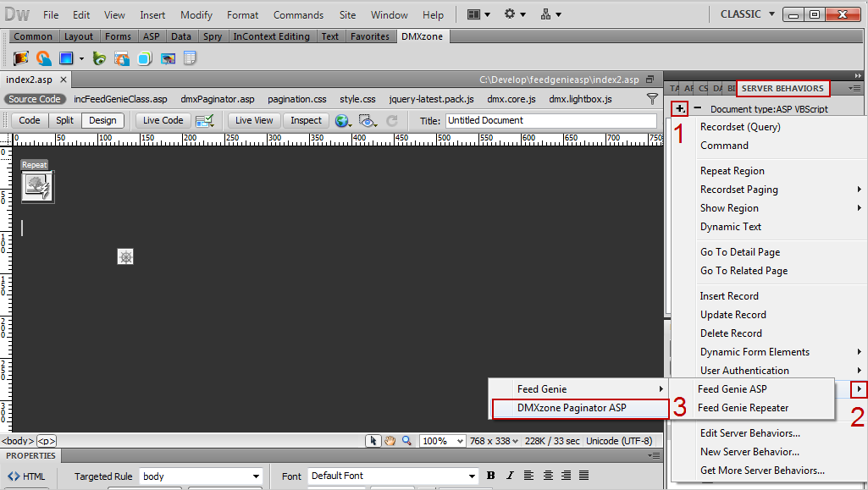The height and width of the screenshot is (490, 868).
Task: Click the plus icon in Server Behaviors
Action: pyautogui.click(x=680, y=109)
